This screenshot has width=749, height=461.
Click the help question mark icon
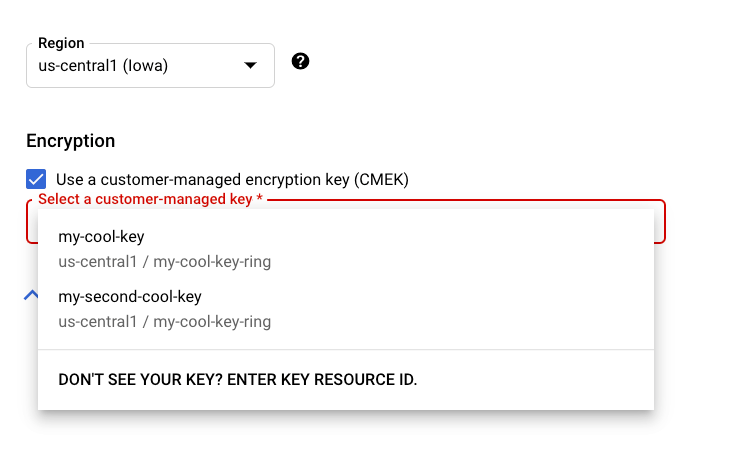[x=300, y=62]
